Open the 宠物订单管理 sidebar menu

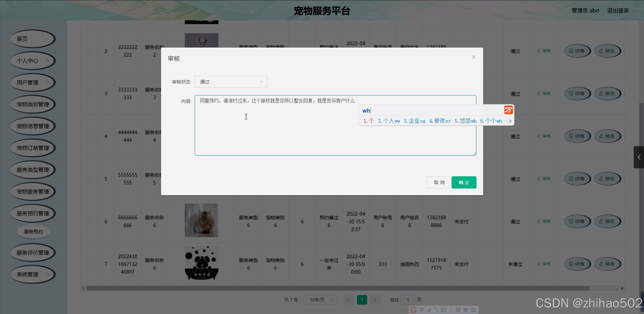point(32,148)
